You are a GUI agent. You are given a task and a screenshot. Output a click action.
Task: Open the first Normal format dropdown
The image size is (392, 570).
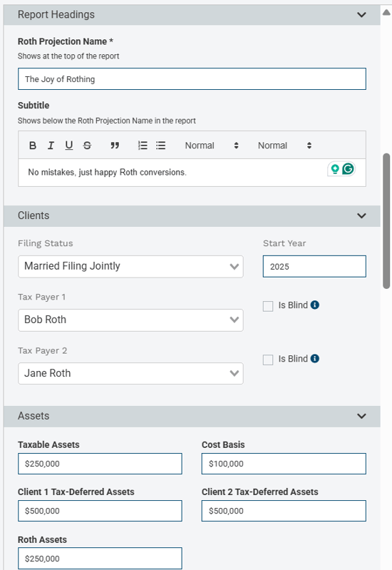click(x=212, y=146)
